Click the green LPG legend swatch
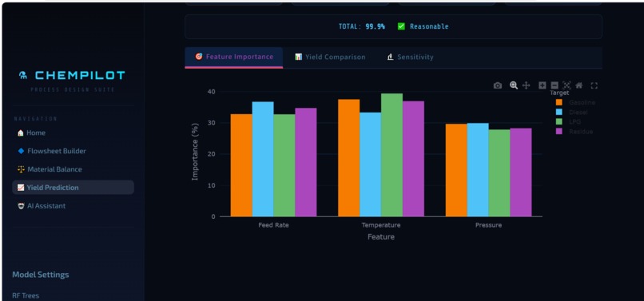Viewport: 644px width, 301px height. 559,121
